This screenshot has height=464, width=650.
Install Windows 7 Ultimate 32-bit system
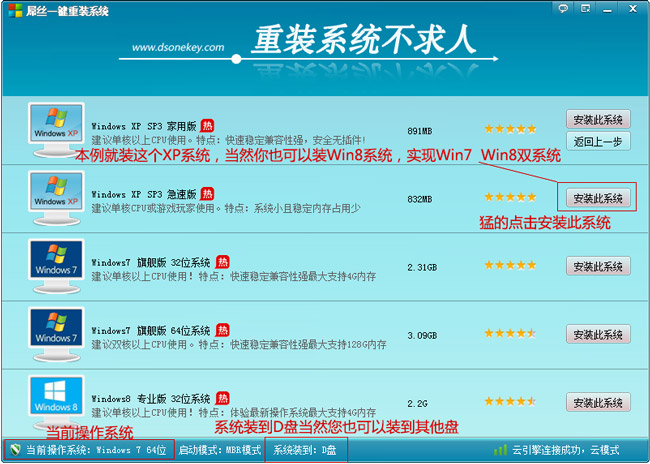[x=598, y=266]
